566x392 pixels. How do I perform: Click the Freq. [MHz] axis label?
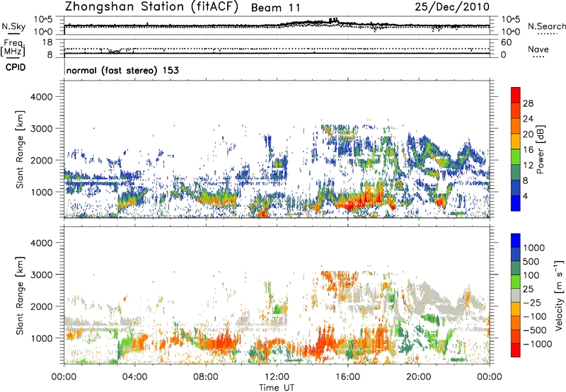point(13,47)
